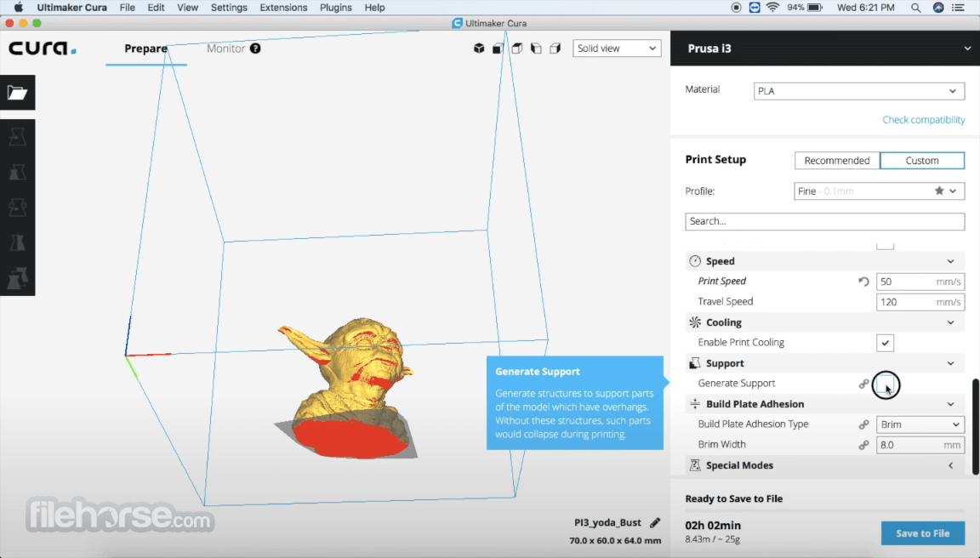Click the Cura logo
980x558 pixels.
(x=42, y=48)
